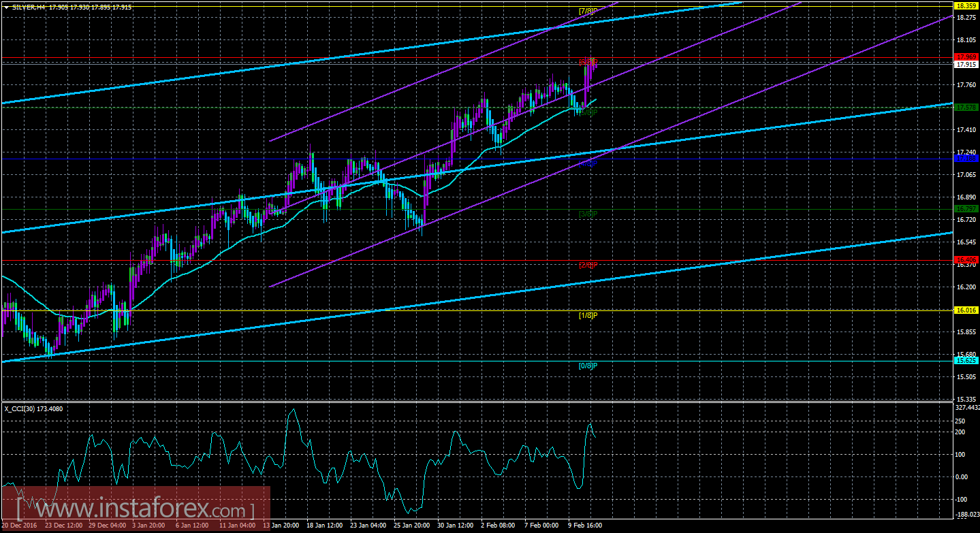Select the X_CCI(30) 173.4080 indicator label
The height and width of the screenshot is (533, 980).
[x=34, y=409]
